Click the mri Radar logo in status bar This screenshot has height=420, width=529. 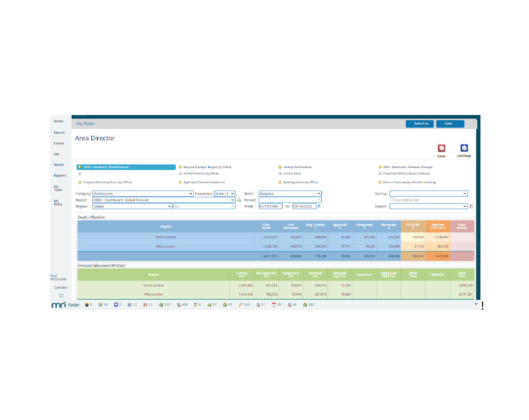[59, 304]
